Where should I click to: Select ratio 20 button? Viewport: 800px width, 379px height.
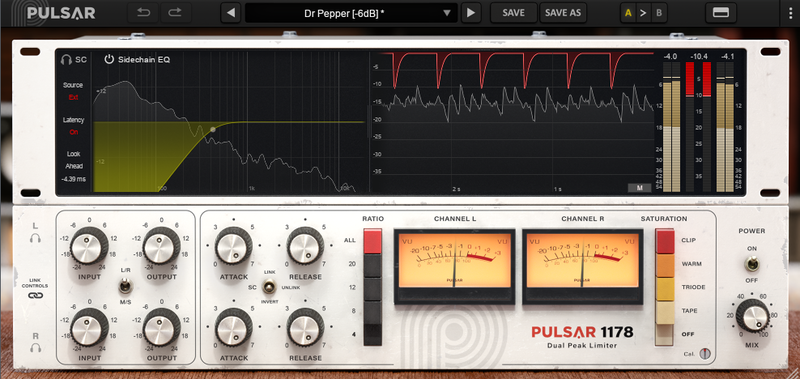pyautogui.click(x=372, y=265)
